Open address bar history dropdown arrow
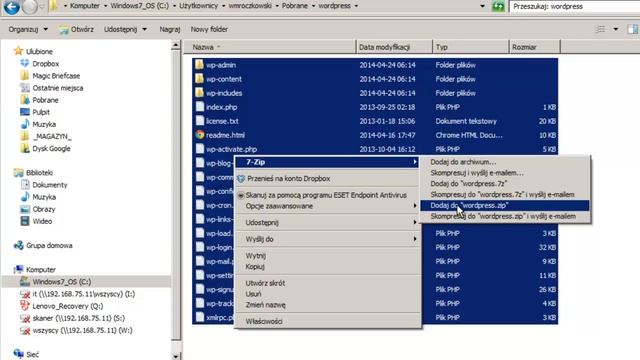640x360 pixels. tap(482, 6)
